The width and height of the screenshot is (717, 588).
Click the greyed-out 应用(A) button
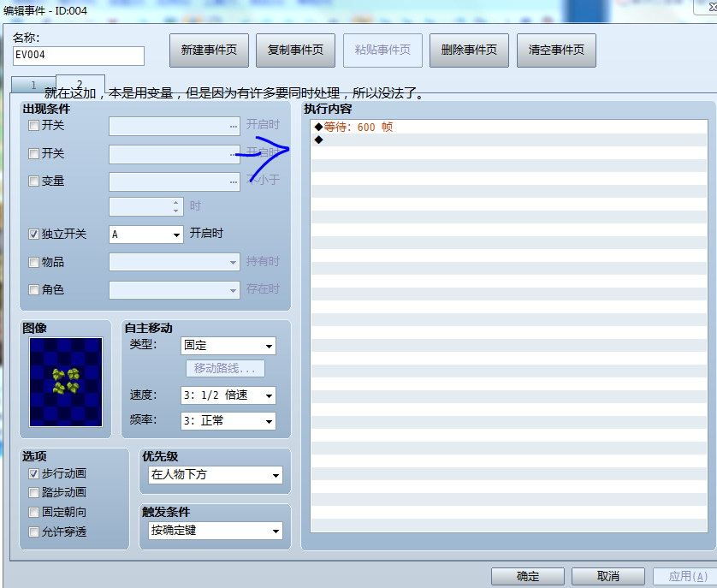point(687,576)
